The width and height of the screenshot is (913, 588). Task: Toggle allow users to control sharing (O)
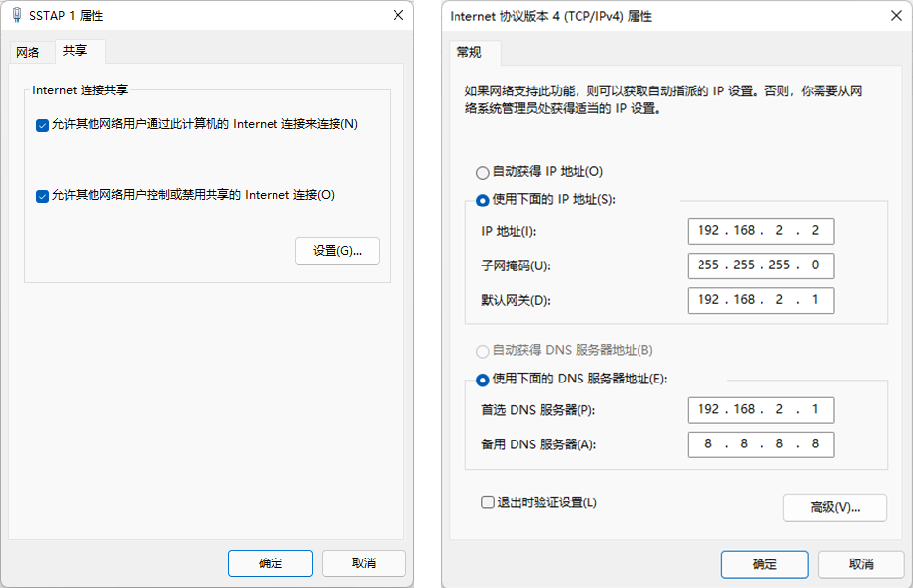coord(42,196)
